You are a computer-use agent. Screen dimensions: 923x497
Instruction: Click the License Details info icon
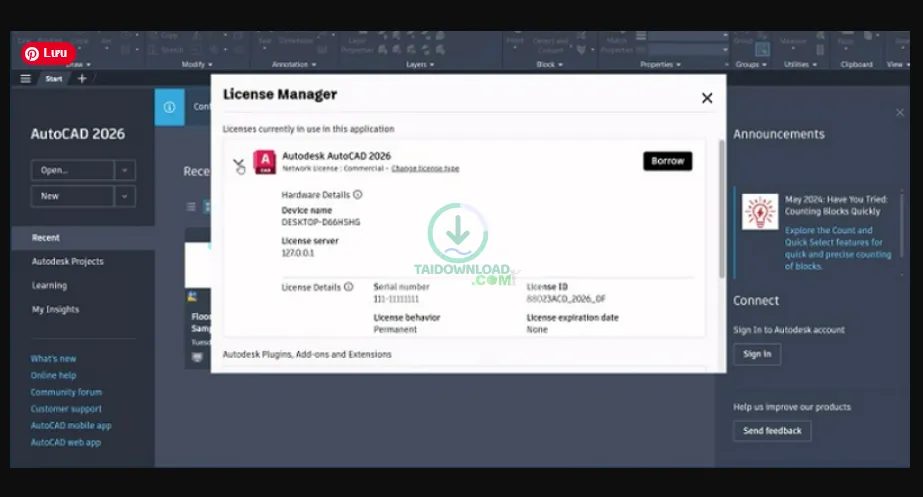348,287
